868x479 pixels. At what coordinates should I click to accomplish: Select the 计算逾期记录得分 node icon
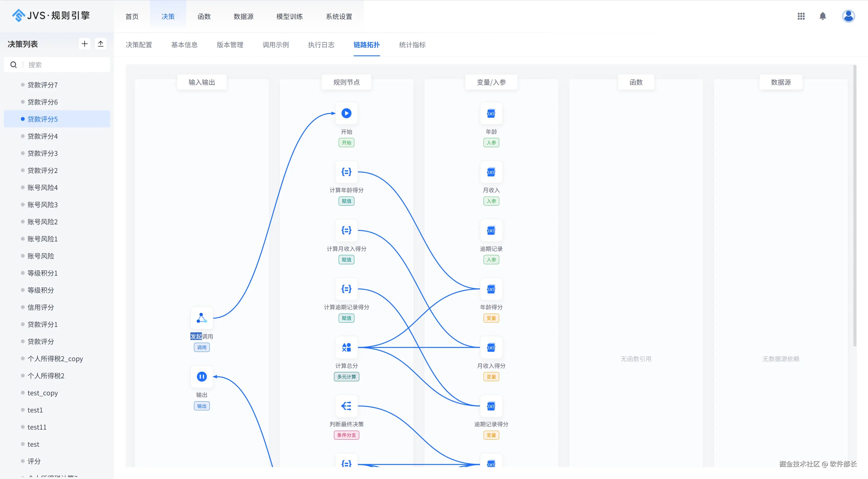346,289
